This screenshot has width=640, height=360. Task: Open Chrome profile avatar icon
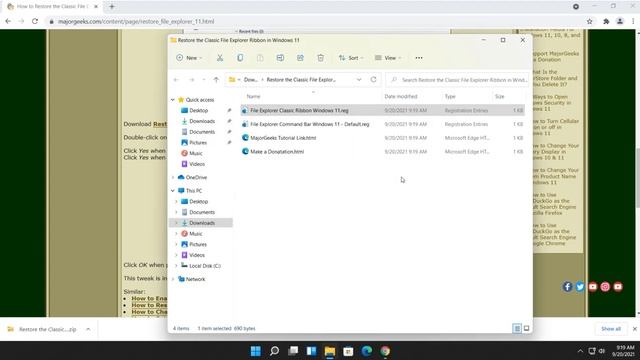tap(620, 21)
